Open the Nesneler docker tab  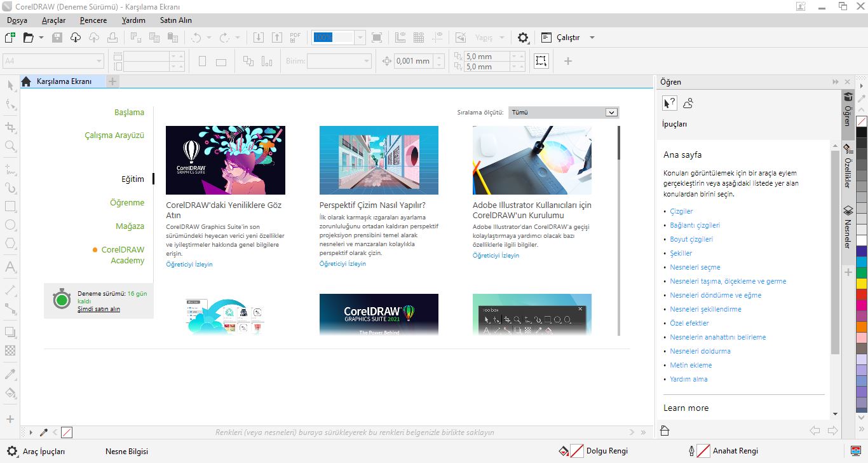click(x=847, y=228)
